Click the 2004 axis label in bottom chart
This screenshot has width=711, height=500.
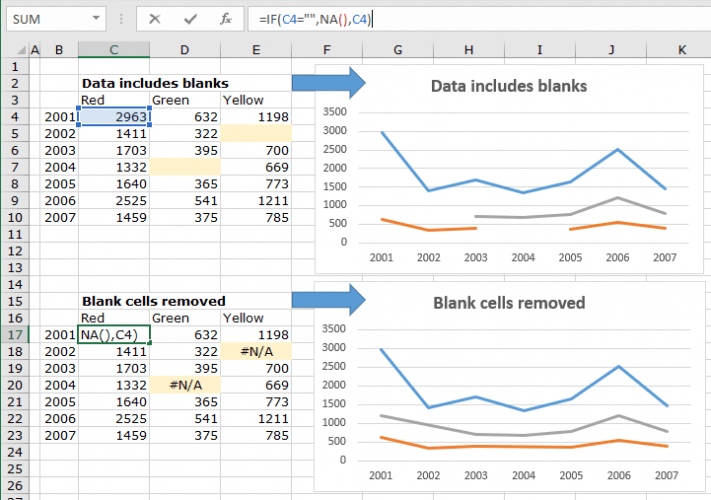(x=523, y=475)
